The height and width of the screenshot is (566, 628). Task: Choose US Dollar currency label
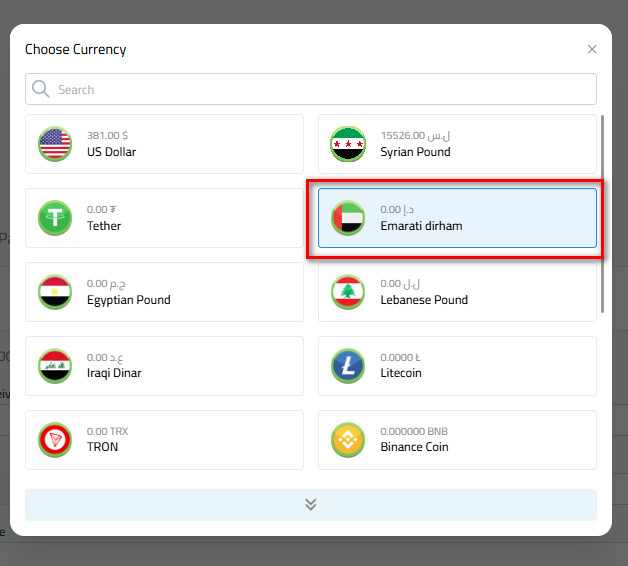(x=111, y=152)
